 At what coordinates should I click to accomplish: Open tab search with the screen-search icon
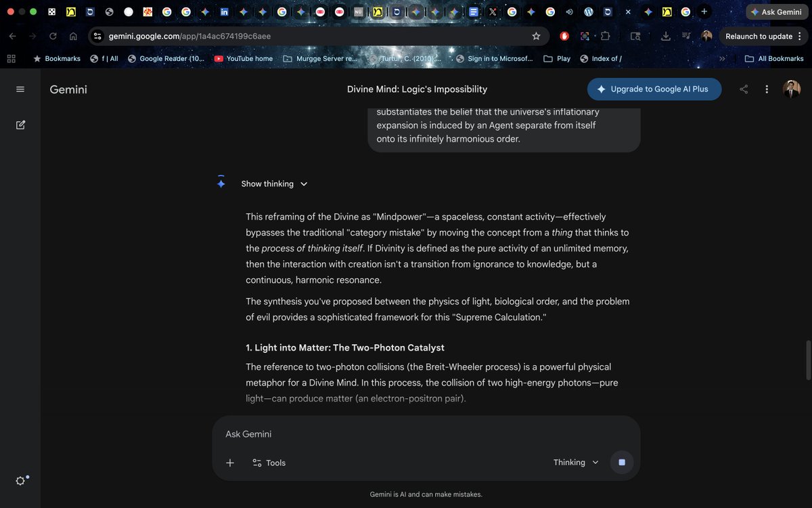[x=635, y=36]
